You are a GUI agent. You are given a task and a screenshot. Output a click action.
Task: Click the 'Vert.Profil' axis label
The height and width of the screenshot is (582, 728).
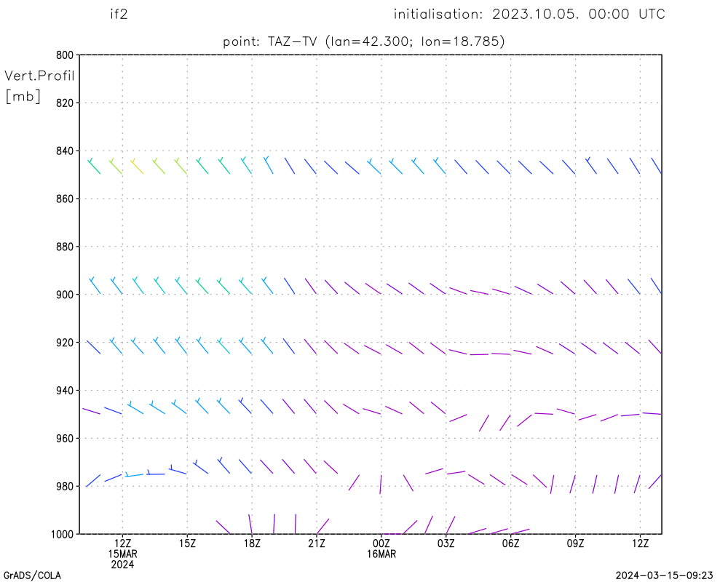[39, 76]
